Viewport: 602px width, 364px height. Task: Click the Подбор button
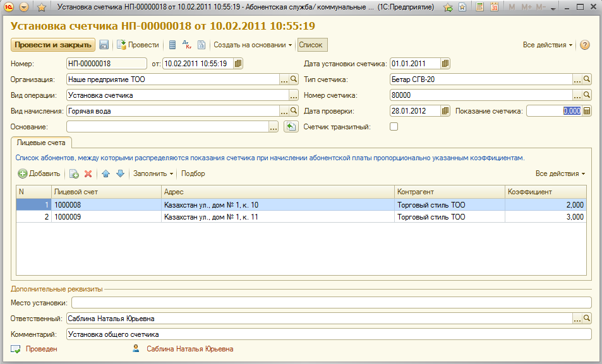[x=193, y=173]
